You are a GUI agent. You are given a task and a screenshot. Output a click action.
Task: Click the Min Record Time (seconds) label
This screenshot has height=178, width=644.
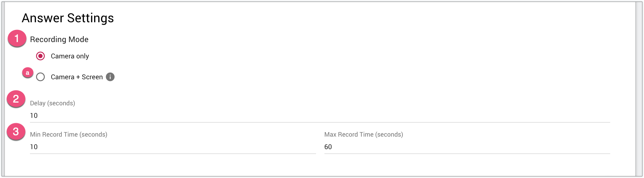69,135
